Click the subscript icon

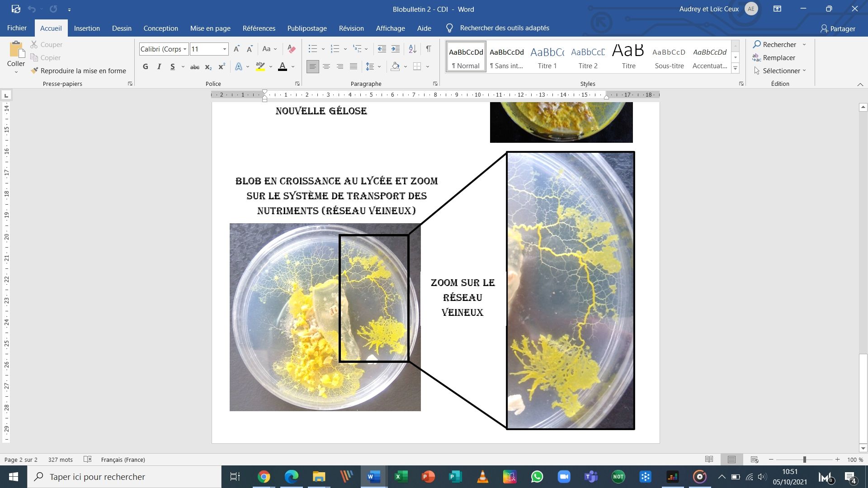click(208, 67)
